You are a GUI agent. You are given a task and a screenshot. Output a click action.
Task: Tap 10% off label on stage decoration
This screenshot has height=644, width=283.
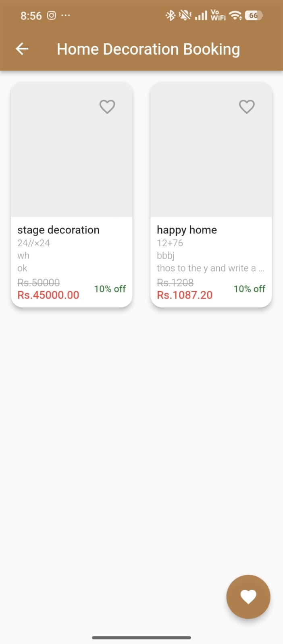[x=110, y=289]
